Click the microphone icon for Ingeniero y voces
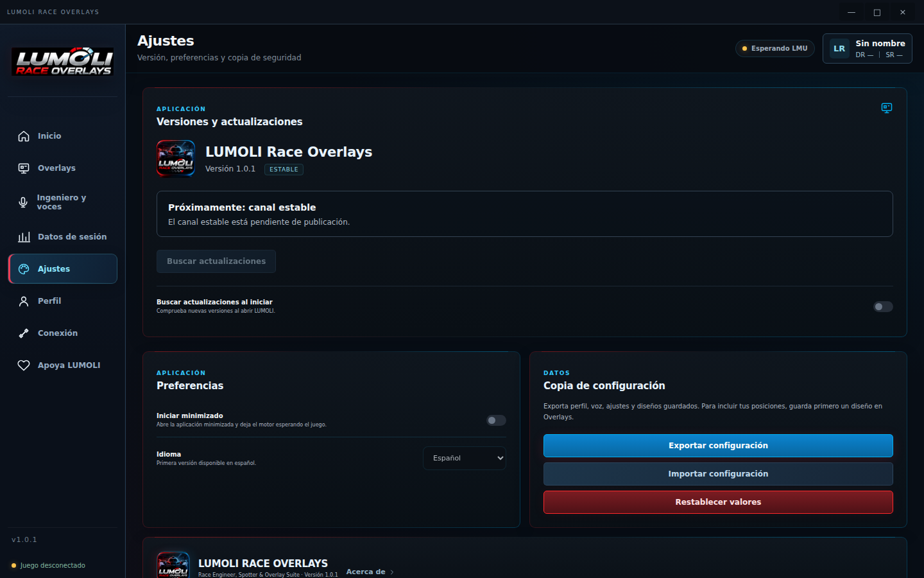 (23, 202)
